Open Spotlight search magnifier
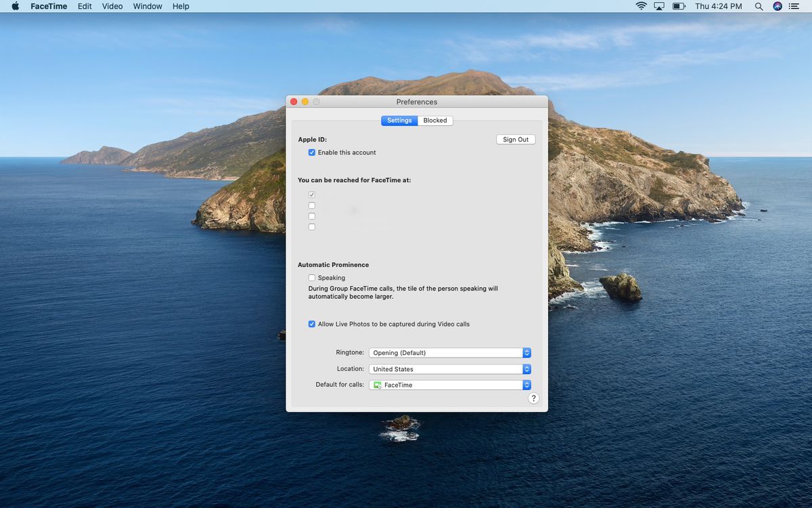812x508 pixels. click(759, 6)
